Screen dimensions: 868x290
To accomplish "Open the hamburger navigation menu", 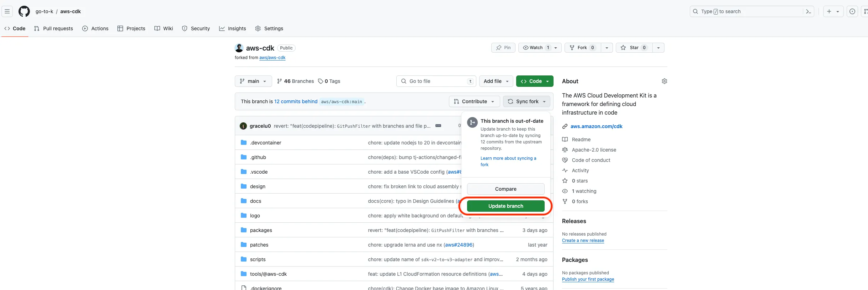I will (7, 11).
